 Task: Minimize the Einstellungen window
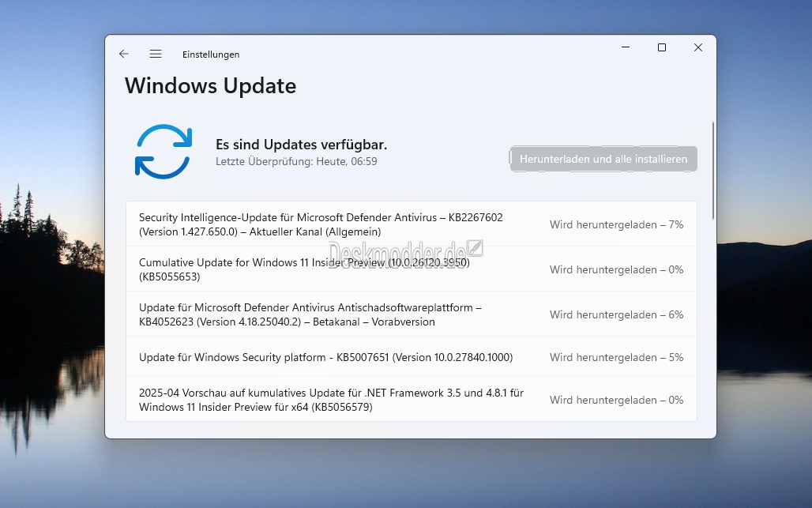point(626,47)
